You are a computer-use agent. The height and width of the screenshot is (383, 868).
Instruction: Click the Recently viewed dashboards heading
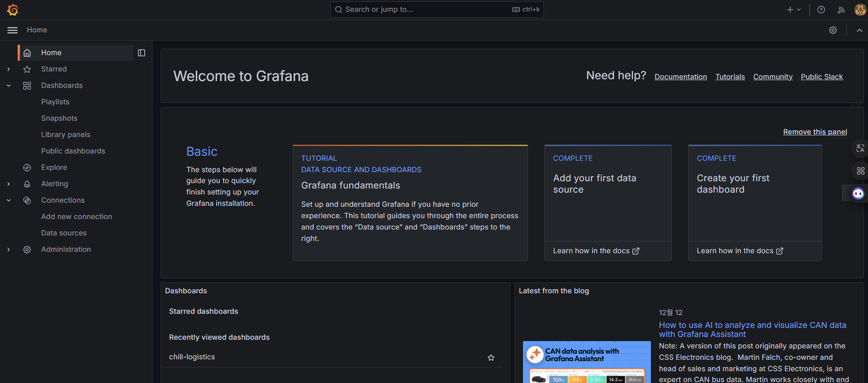[x=219, y=337]
